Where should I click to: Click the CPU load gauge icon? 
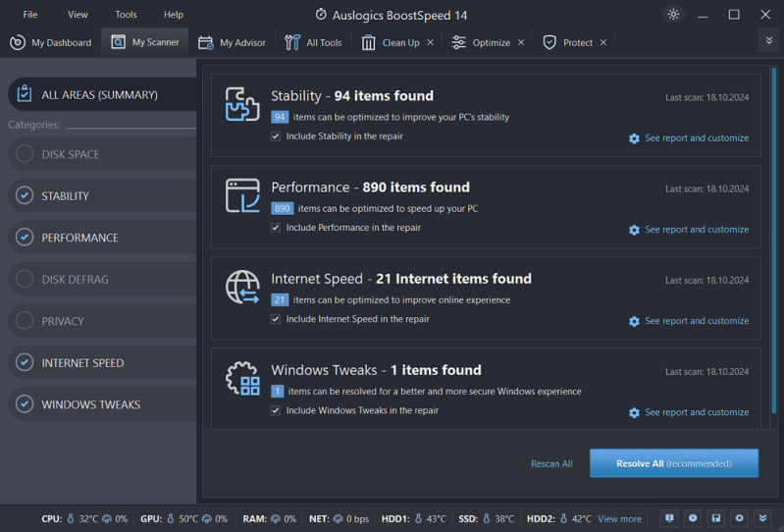click(x=107, y=519)
